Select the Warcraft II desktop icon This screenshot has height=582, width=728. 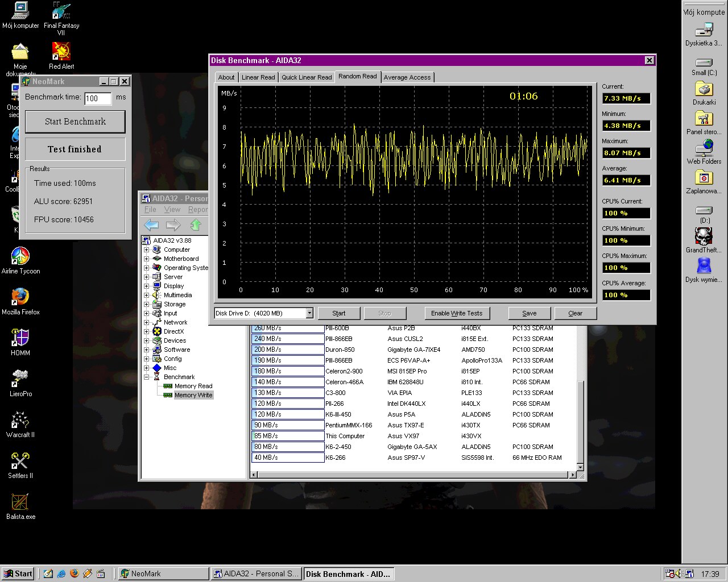click(20, 424)
